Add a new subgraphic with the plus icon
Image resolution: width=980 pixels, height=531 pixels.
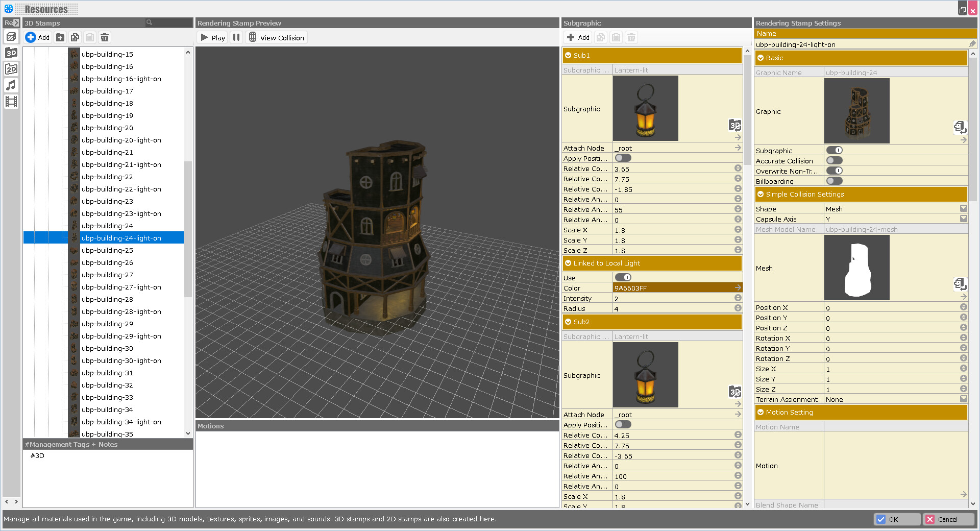coord(577,37)
